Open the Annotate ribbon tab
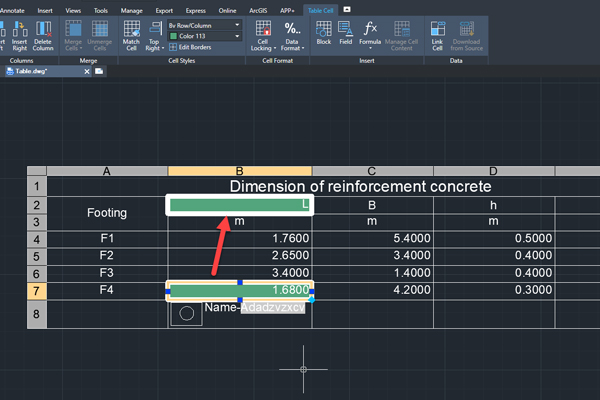The width and height of the screenshot is (600, 400). coord(12,10)
